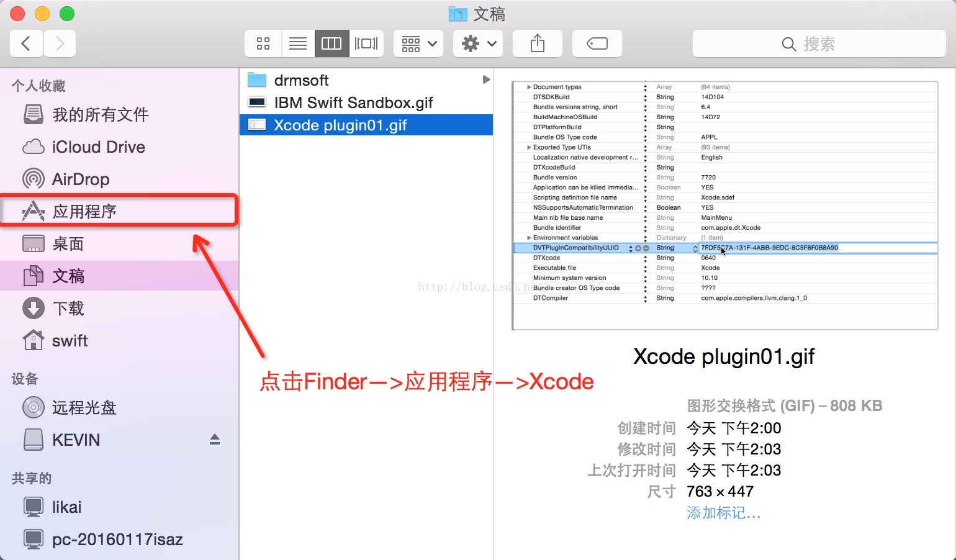956x560 pixels.
Task: Open the swift home folder
Action: [119, 340]
